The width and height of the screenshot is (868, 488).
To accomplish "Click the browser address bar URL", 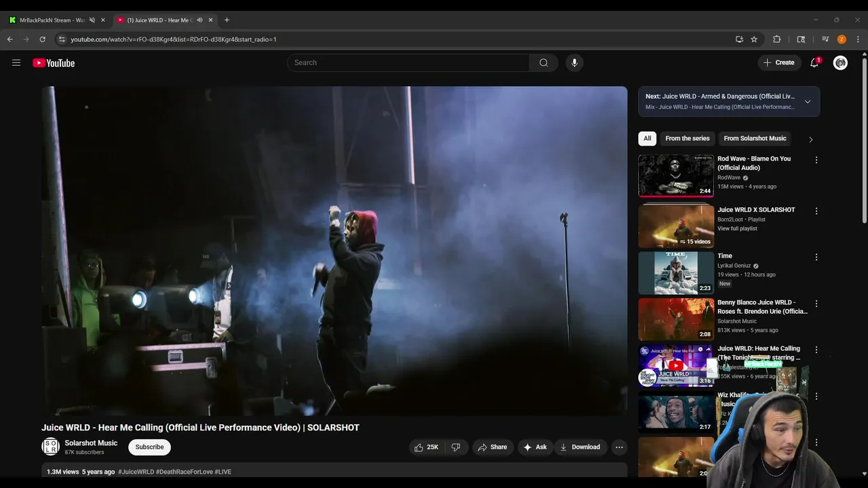I will (174, 39).
